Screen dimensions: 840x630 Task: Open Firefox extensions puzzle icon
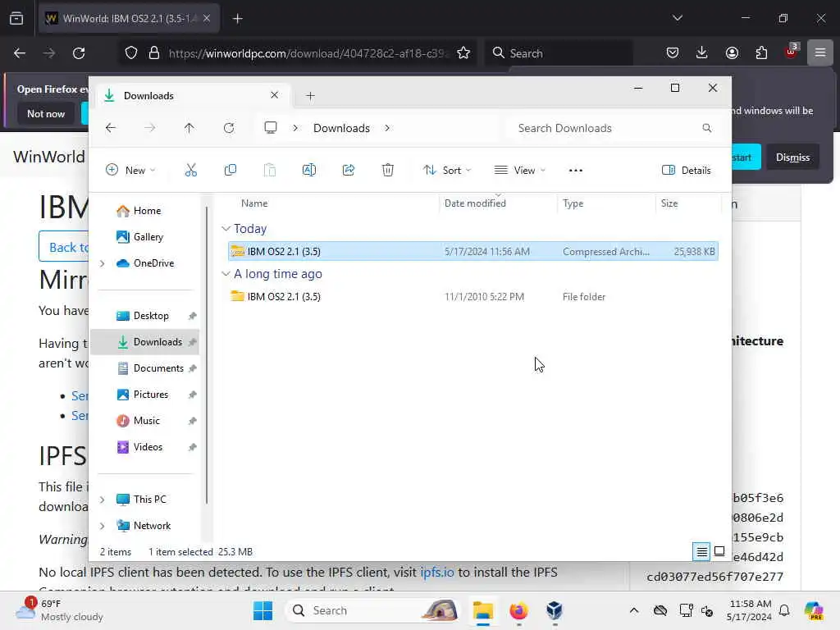coord(761,52)
